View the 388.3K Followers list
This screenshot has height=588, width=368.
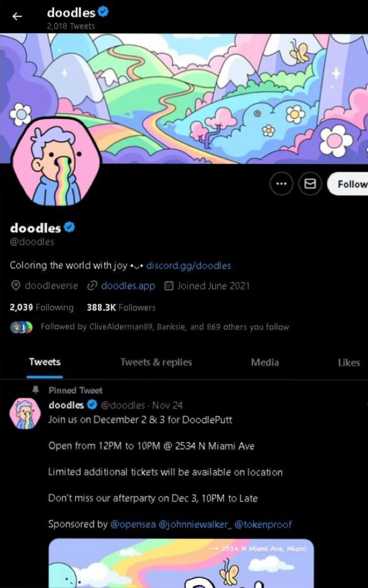(121, 307)
